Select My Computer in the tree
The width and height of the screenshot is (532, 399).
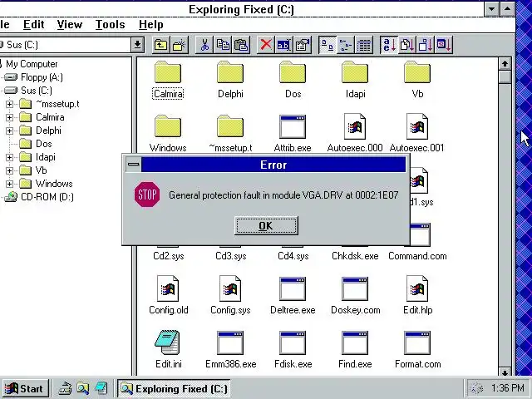pos(32,64)
